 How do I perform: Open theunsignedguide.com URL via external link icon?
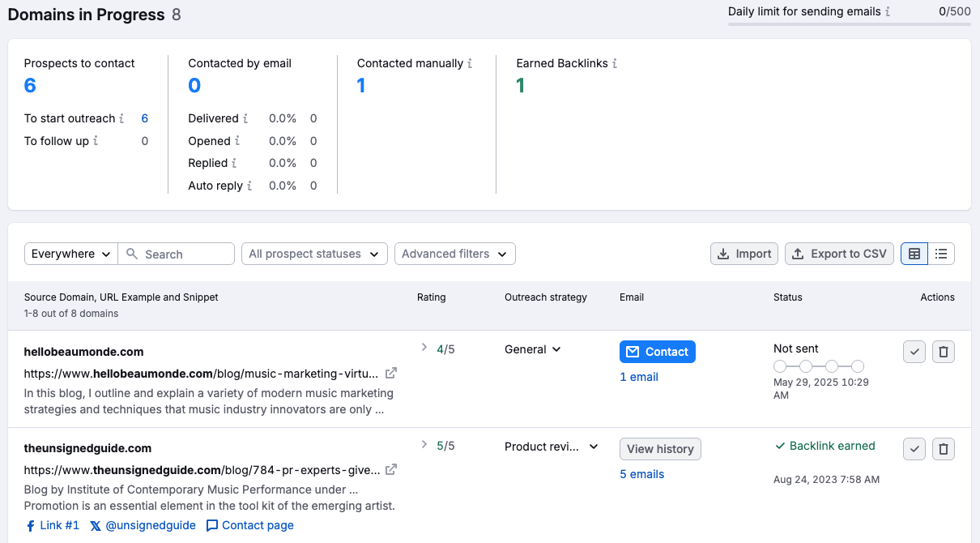point(390,469)
